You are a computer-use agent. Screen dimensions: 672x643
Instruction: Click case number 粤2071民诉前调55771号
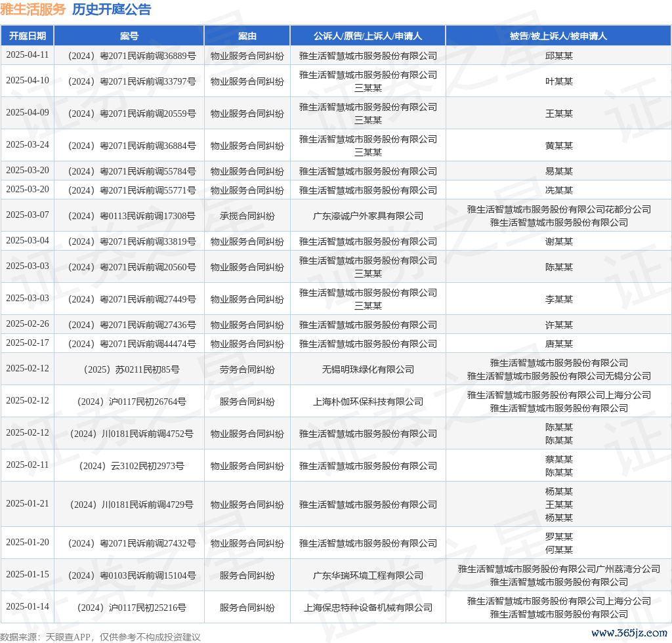(x=131, y=190)
